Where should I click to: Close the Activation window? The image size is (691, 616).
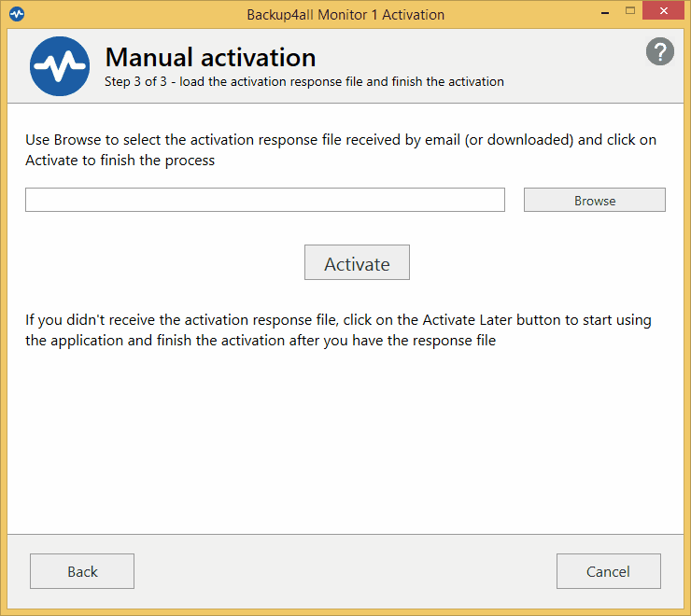(663, 11)
